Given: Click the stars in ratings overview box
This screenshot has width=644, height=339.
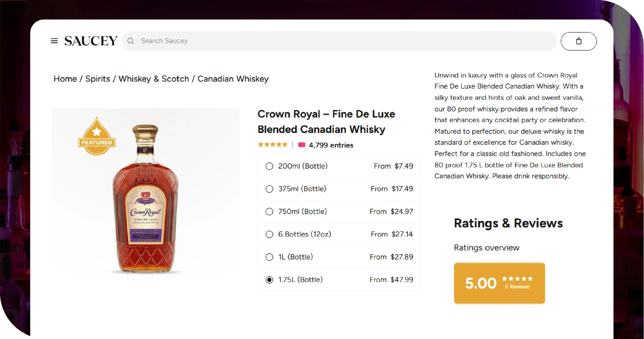Looking at the screenshot, I should 517,279.
